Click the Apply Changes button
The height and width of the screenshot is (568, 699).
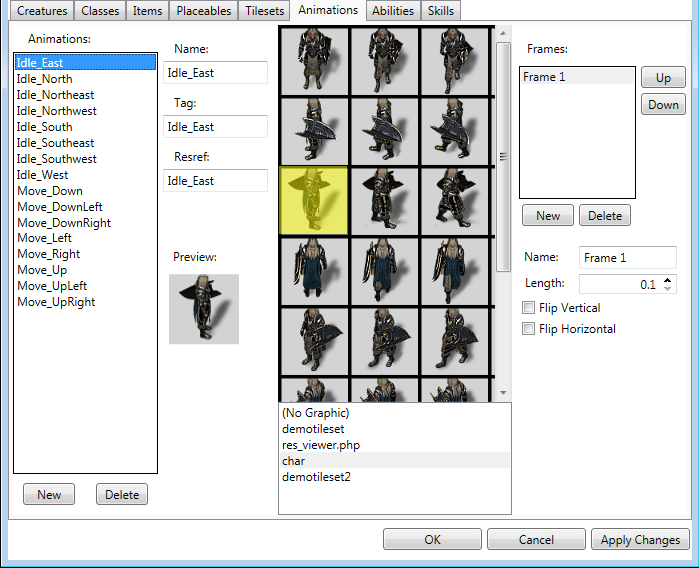tap(640, 540)
